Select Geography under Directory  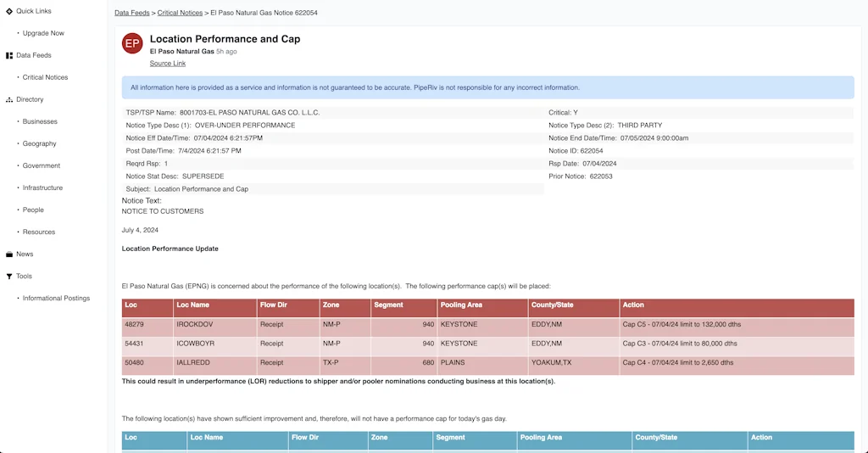coord(39,143)
